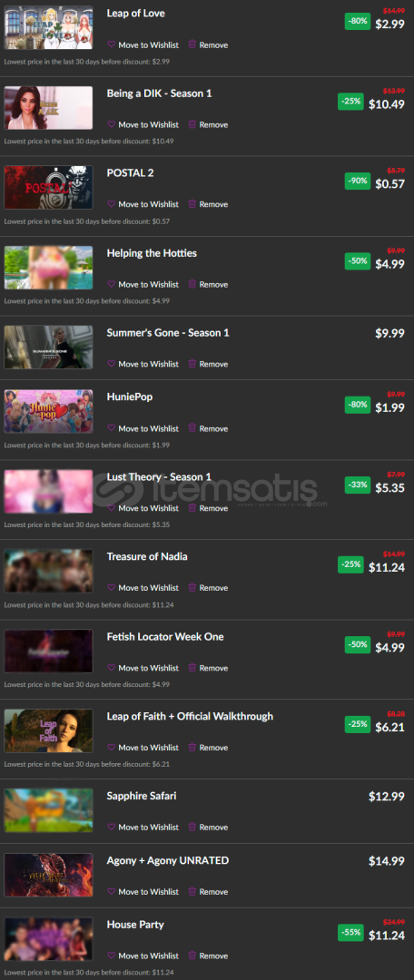This screenshot has height=980, width=414.
Task: Click trash icon for House Party
Action: coord(192,955)
